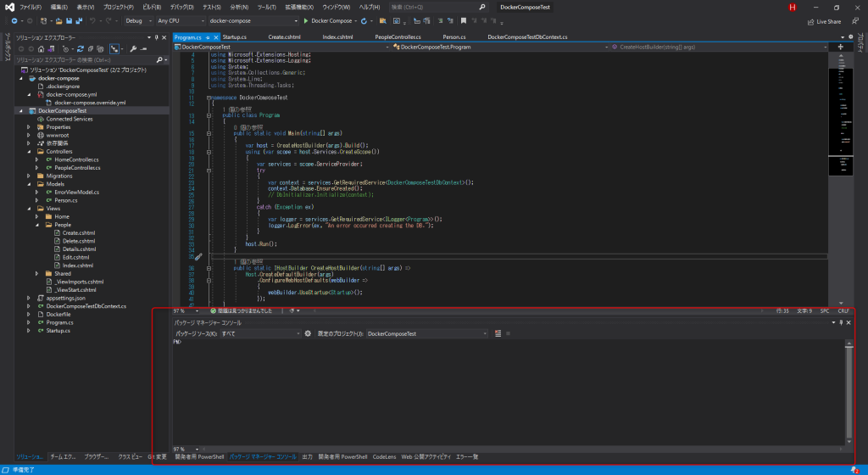Click the Refresh browser icon next to Docker Compose

[x=364, y=21]
